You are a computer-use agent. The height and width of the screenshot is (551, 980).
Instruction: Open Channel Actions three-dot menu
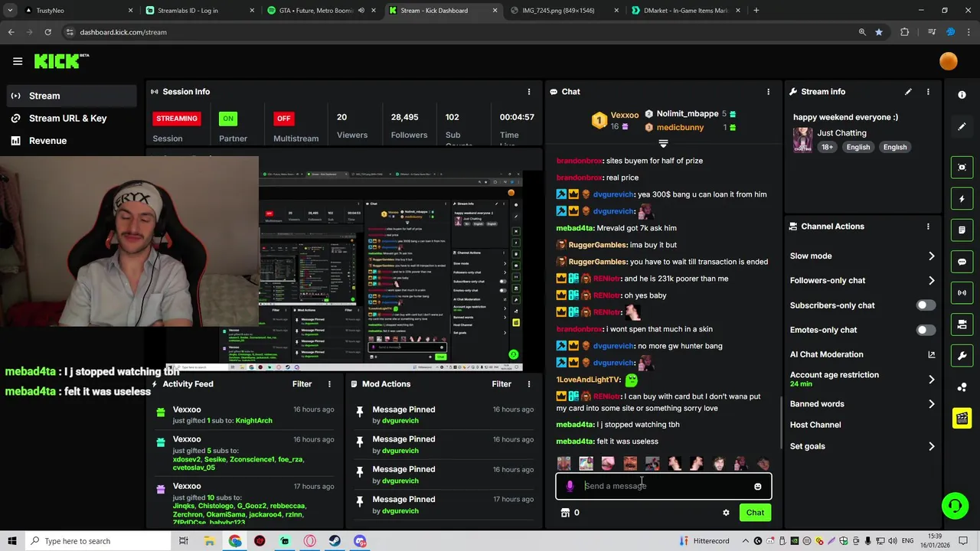[x=928, y=227]
